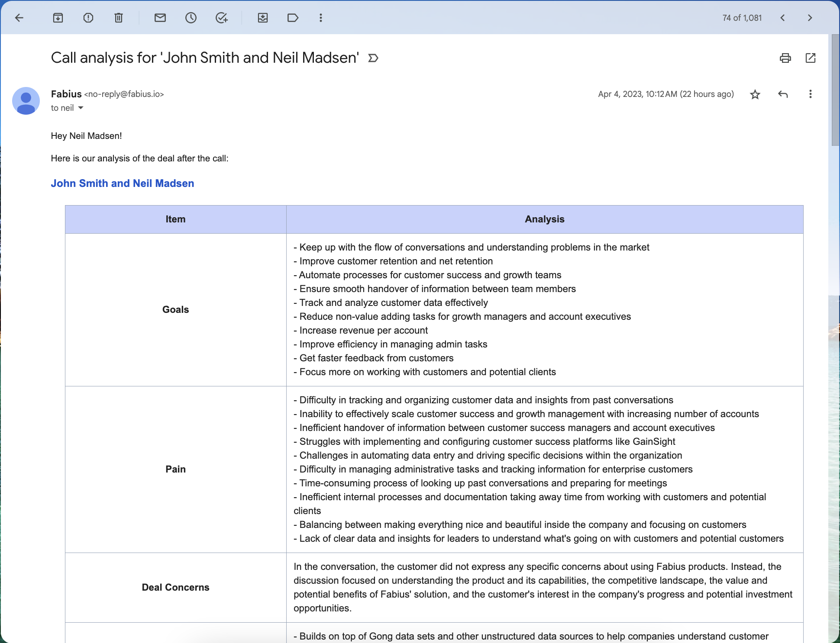Go back to the inbox list
The width and height of the screenshot is (840, 643).
coord(19,18)
